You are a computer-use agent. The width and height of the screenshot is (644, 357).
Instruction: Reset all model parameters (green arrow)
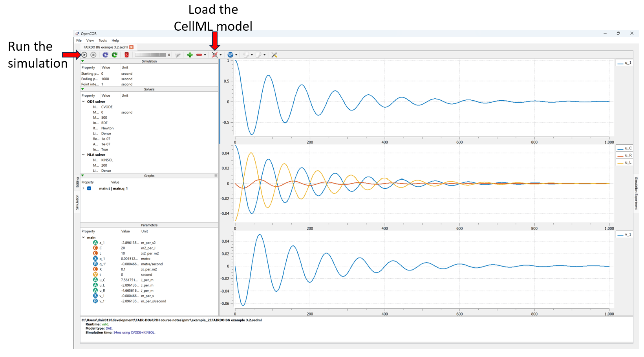[114, 55]
